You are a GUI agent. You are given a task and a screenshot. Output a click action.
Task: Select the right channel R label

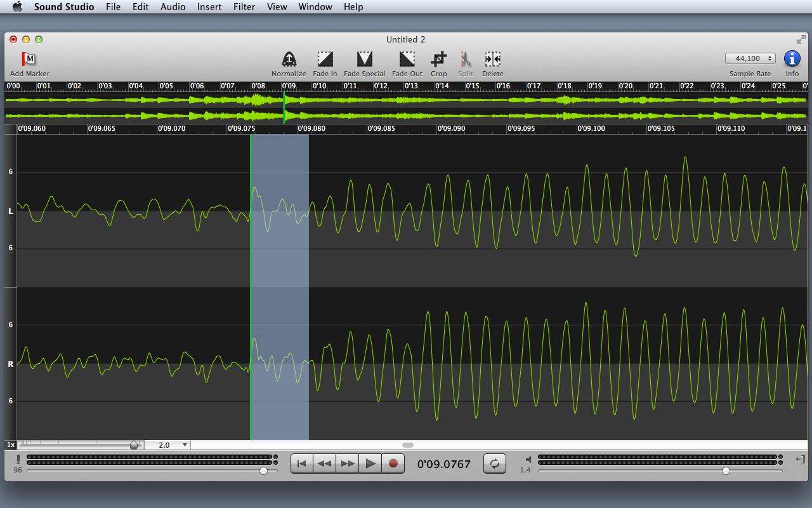pyautogui.click(x=10, y=364)
